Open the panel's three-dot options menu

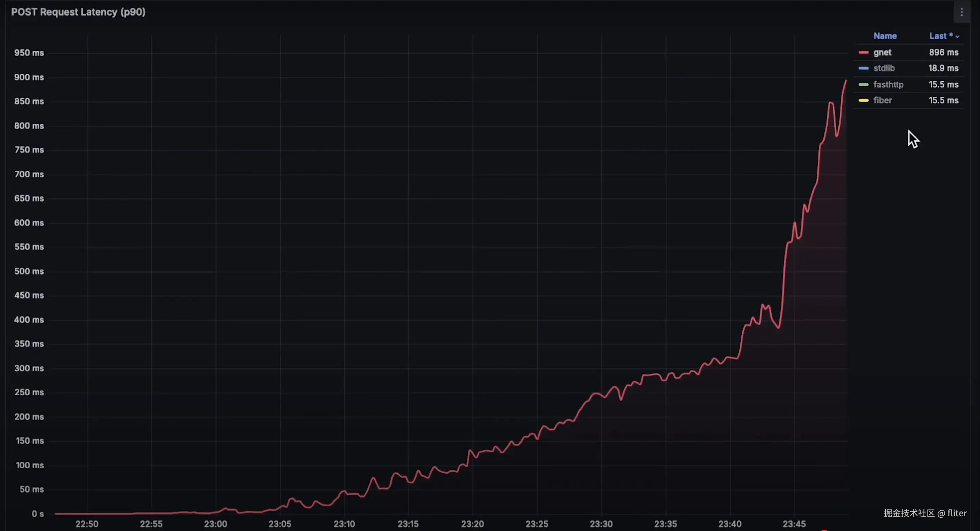point(962,12)
